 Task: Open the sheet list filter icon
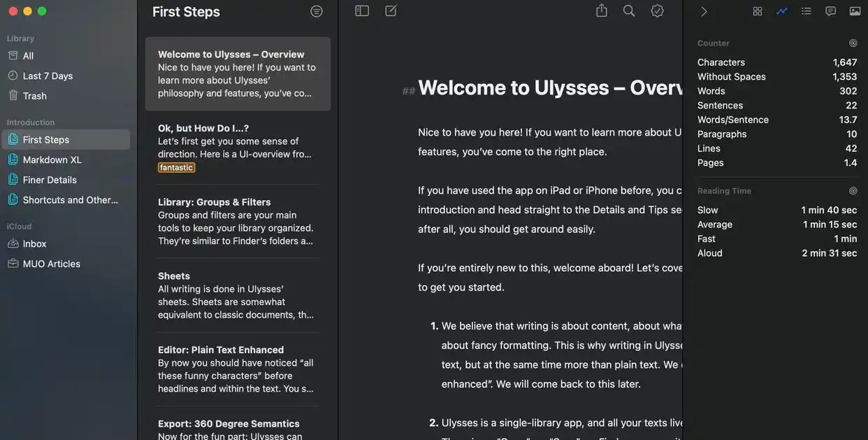coord(317,11)
